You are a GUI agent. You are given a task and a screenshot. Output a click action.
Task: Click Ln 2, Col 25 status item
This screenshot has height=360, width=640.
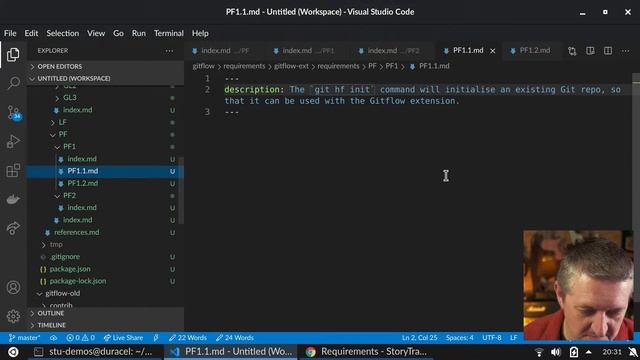coord(419,338)
